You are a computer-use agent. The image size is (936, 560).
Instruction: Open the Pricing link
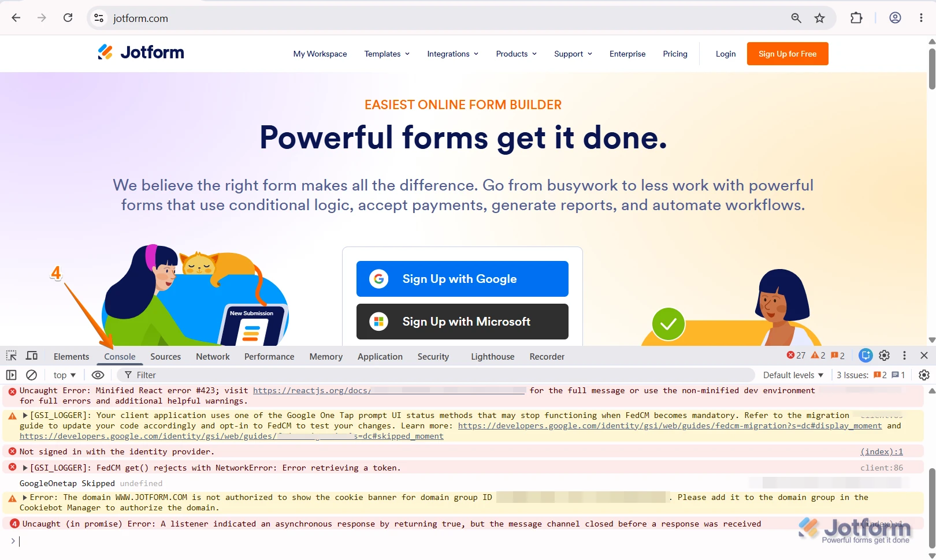point(675,54)
